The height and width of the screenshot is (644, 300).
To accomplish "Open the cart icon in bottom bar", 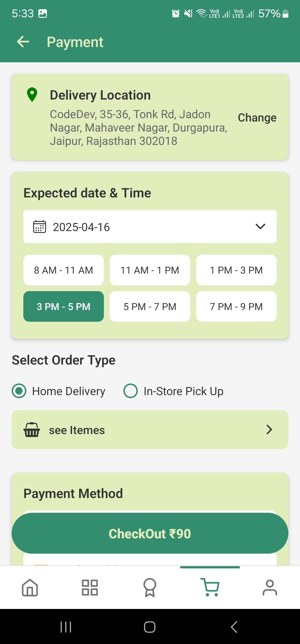I will tap(210, 587).
